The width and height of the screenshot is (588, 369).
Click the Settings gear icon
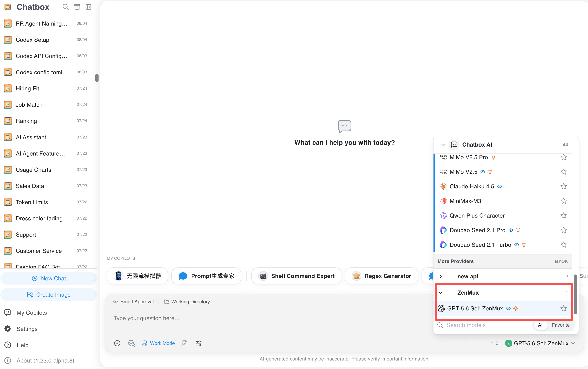(8, 329)
